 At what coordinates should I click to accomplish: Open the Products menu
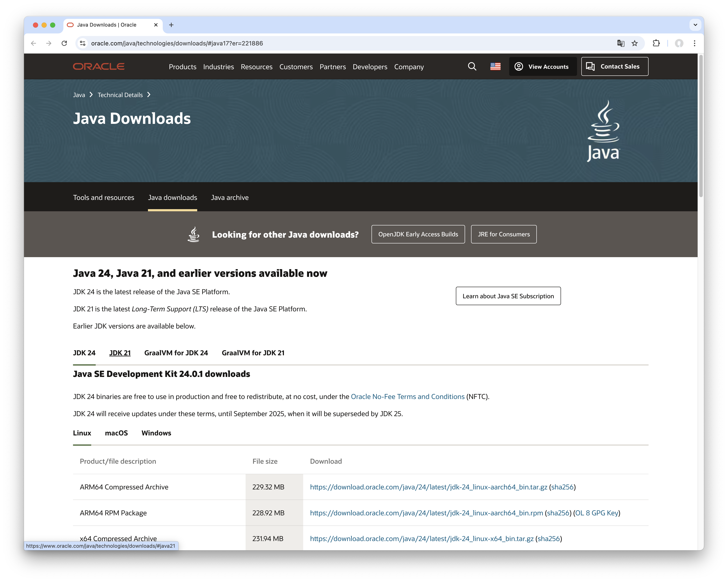[x=182, y=67]
